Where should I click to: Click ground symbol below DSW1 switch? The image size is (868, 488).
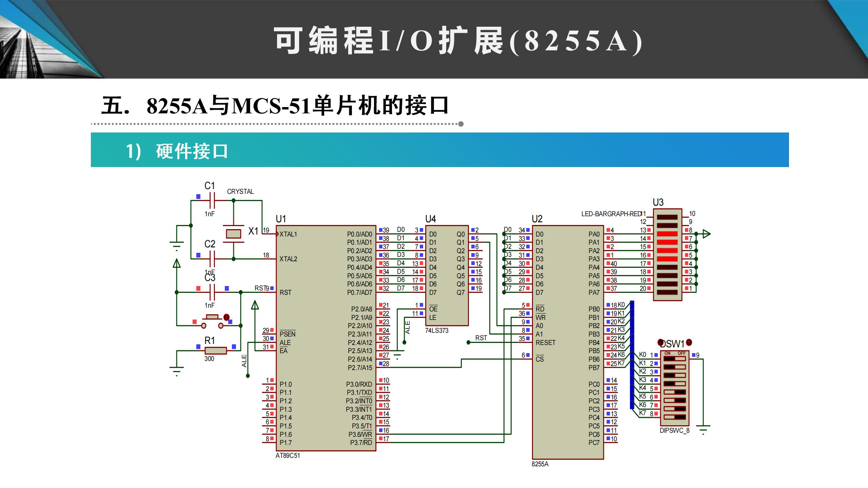click(703, 429)
